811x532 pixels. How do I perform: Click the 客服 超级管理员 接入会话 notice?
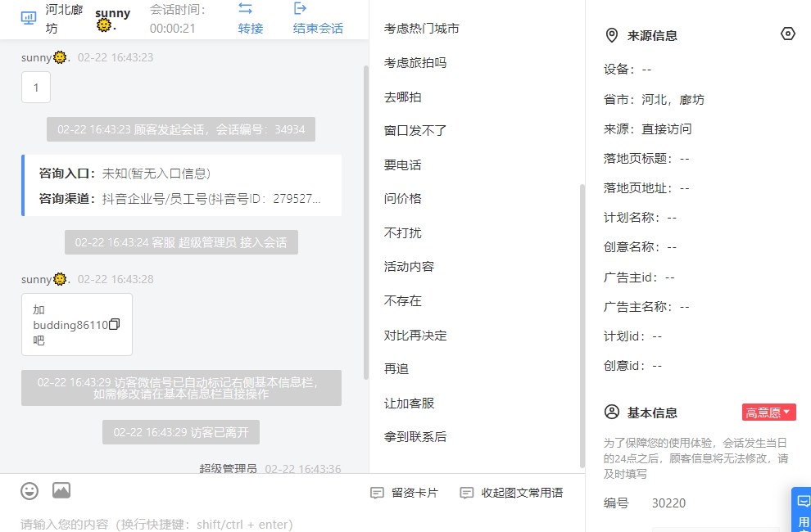point(181,242)
